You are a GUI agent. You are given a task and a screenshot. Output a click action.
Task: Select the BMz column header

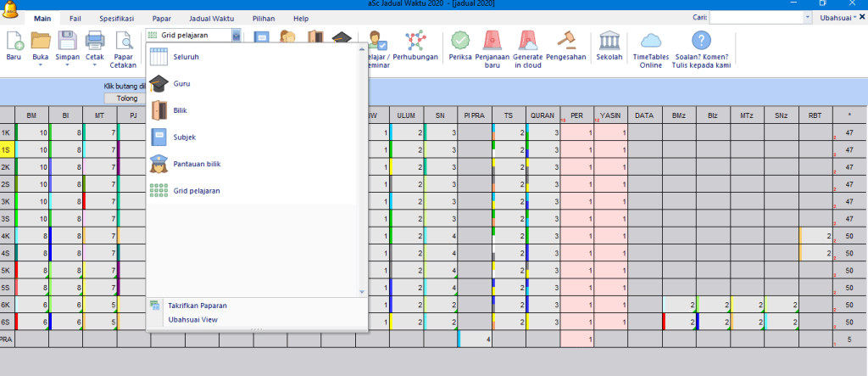(x=680, y=115)
